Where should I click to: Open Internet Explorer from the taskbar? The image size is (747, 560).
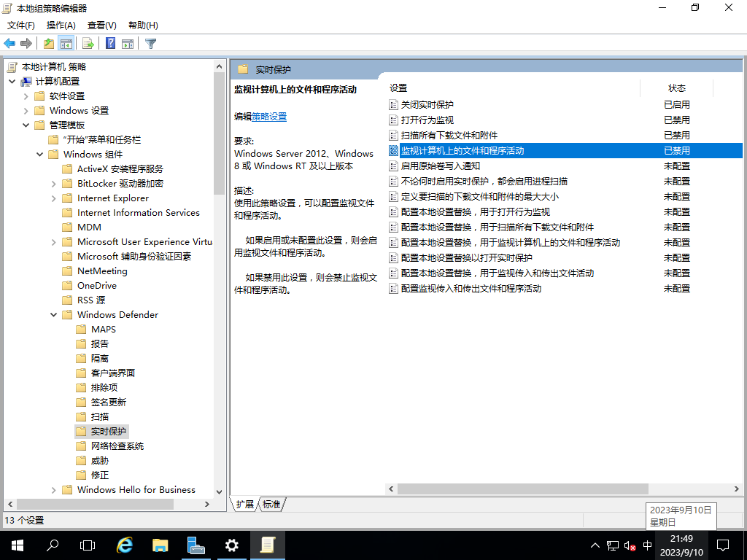click(x=124, y=545)
